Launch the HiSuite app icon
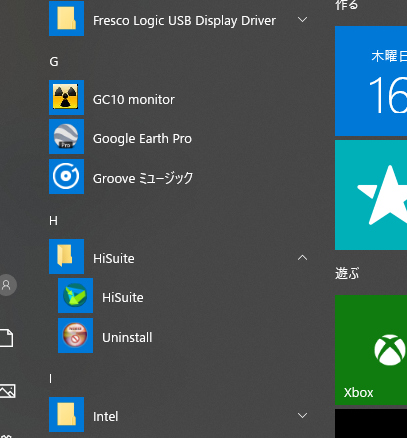The height and width of the screenshot is (438, 407). tap(75, 296)
